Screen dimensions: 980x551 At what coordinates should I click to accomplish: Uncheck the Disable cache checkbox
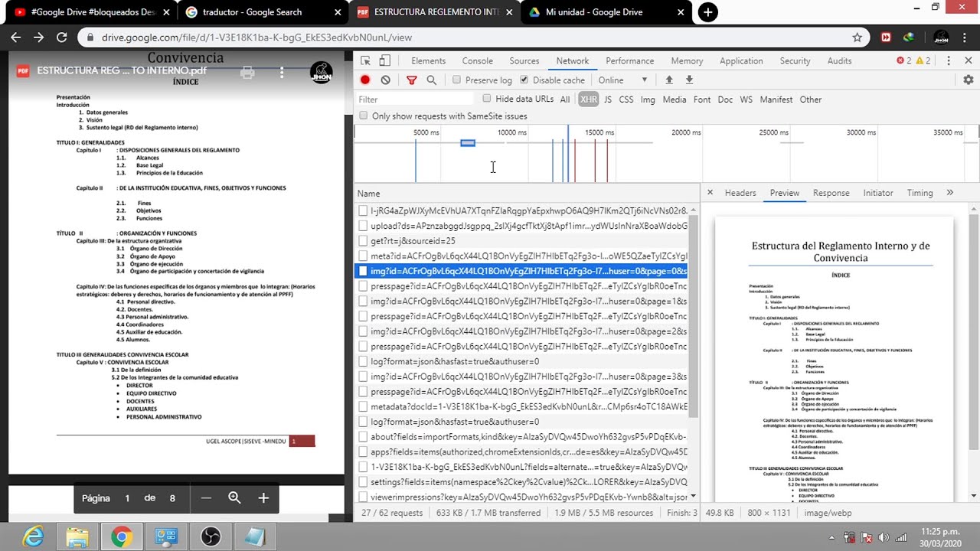click(524, 80)
